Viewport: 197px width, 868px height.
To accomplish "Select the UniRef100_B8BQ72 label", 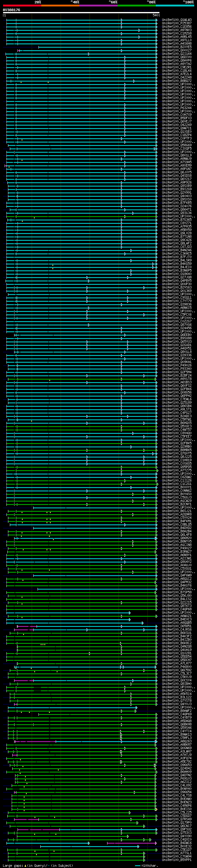I will (177, 81).
